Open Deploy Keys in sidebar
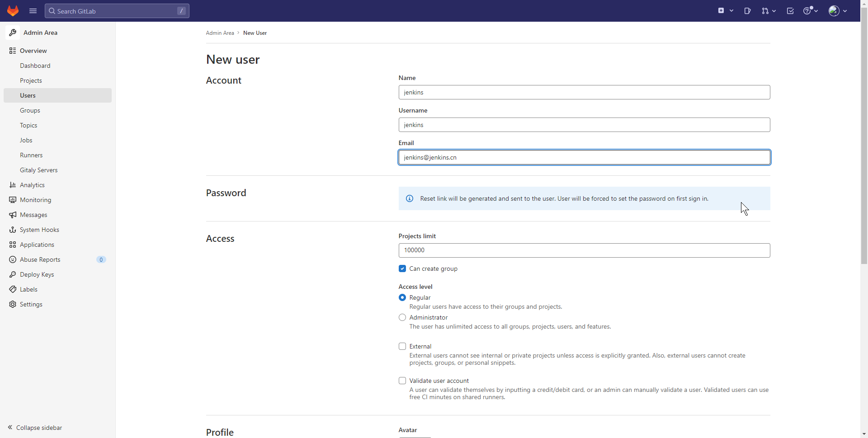 pos(37,274)
